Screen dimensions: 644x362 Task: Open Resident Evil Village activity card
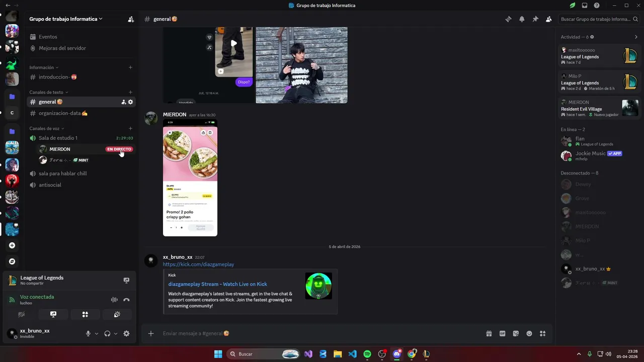click(599, 108)
